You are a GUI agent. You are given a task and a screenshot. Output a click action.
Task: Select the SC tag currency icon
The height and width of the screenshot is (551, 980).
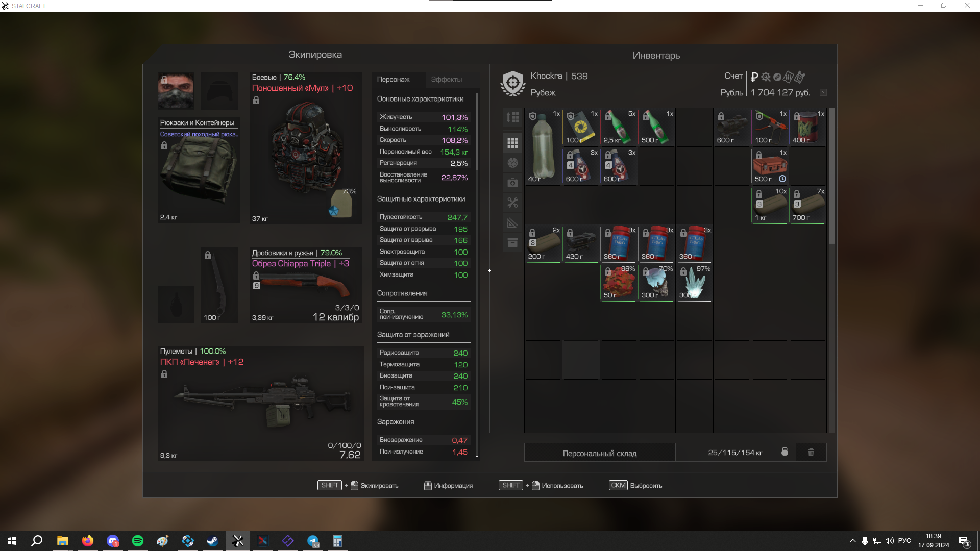800,77
